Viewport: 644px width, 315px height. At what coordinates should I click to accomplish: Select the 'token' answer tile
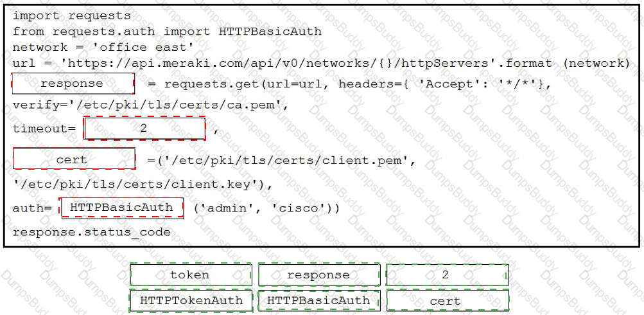point(191,275)
